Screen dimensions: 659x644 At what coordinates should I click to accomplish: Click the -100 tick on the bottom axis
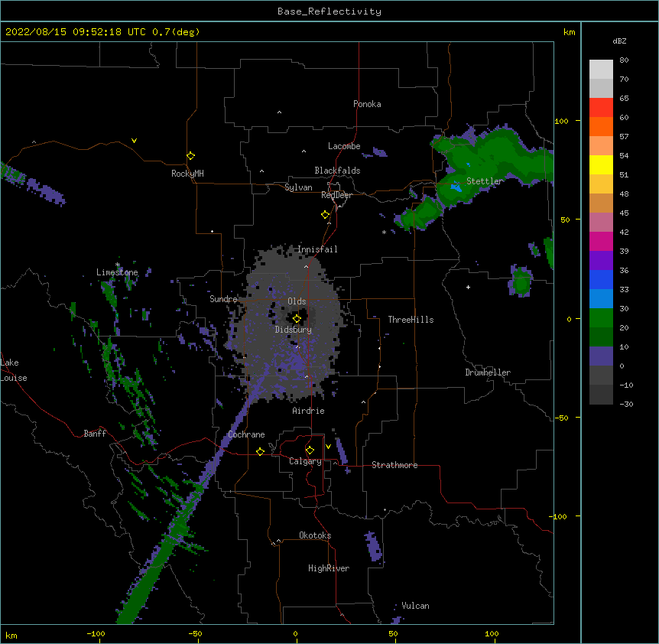point(96,633)
